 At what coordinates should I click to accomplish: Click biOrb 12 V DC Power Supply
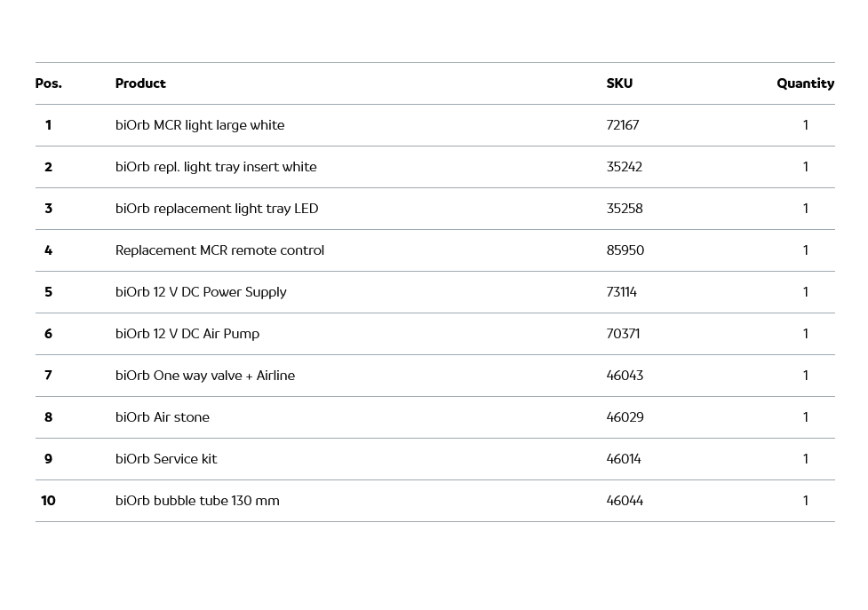click(201, 292)
